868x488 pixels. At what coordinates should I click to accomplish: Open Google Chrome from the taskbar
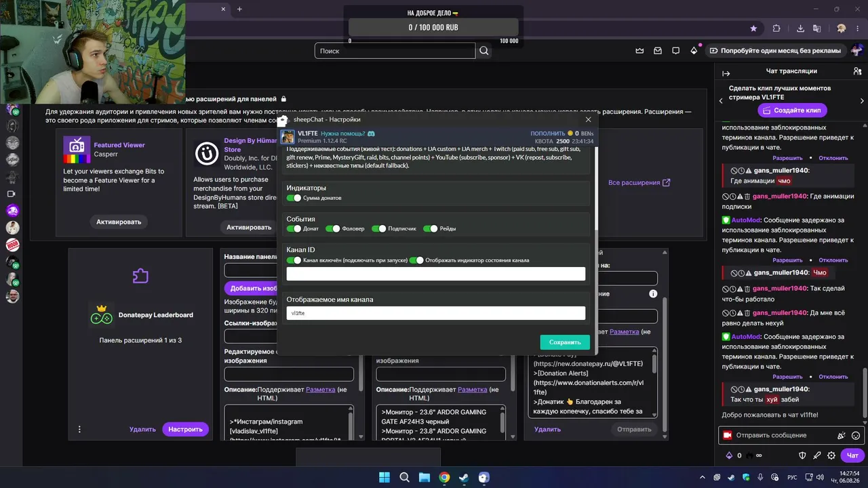coord(444,477)
